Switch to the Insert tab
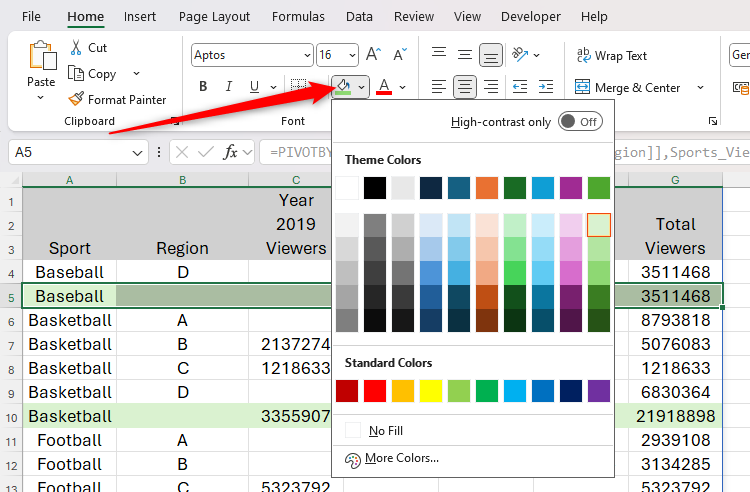 139,17
